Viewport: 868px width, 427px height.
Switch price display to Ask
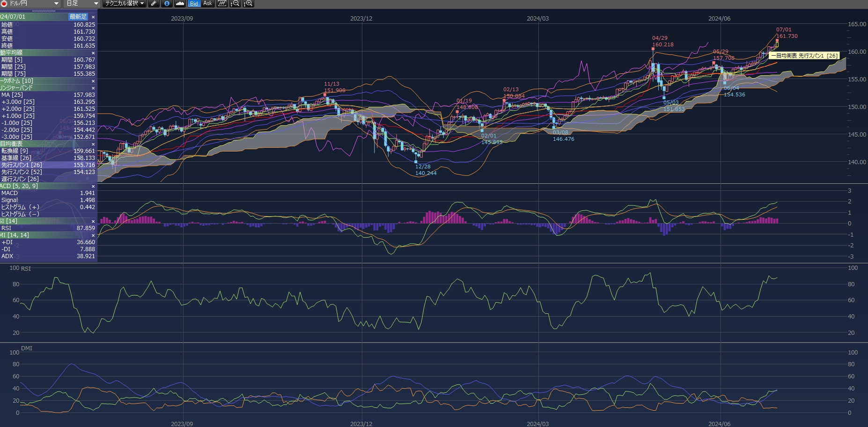207,3
